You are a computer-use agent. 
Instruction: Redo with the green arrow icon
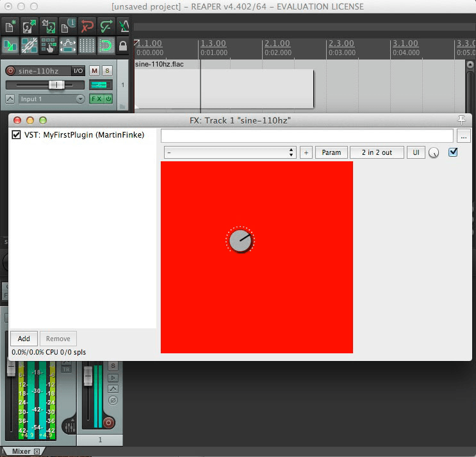point(106,26)
